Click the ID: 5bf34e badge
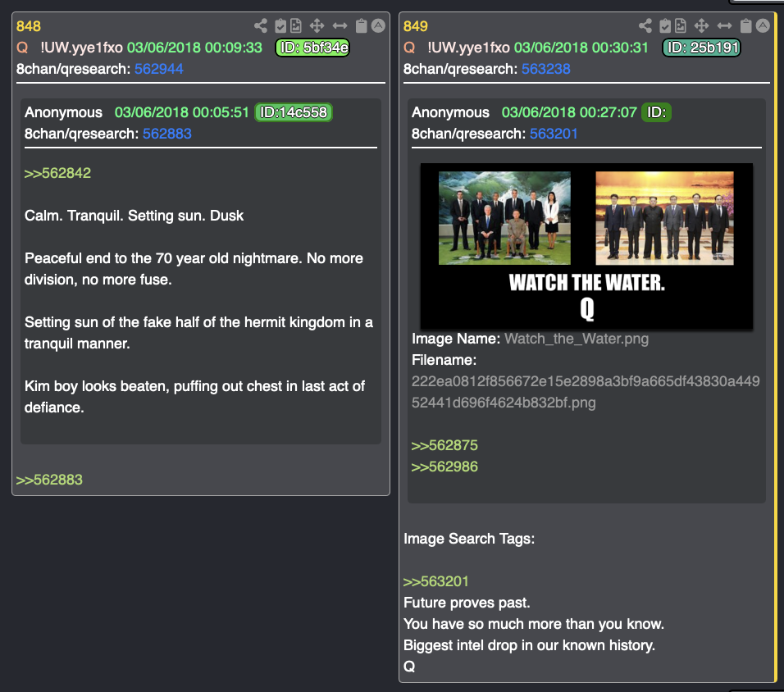Image resolution: width=784 pixels, height=692 pixels. (312, 48)
